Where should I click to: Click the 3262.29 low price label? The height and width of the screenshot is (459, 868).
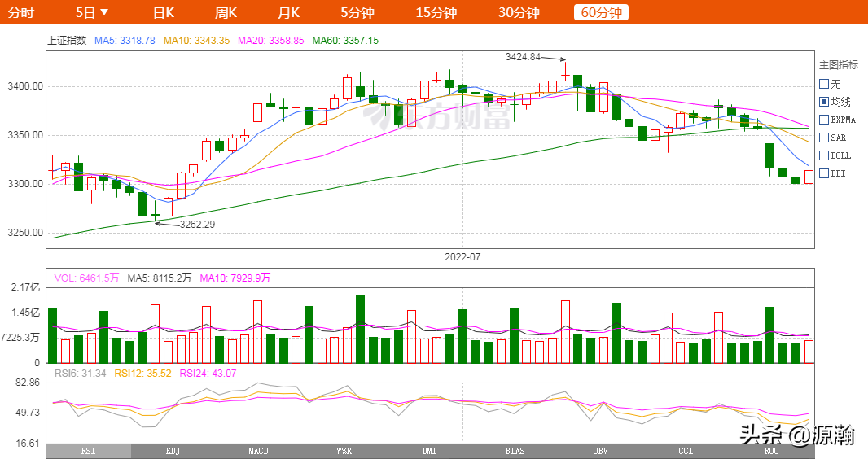click(197, 224)
